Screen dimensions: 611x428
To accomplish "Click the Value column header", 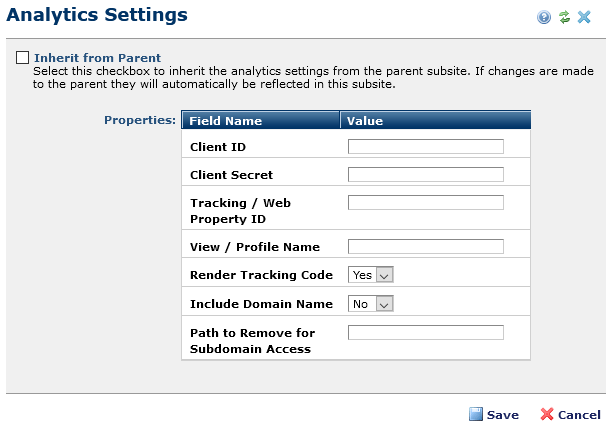I will 365,121.
